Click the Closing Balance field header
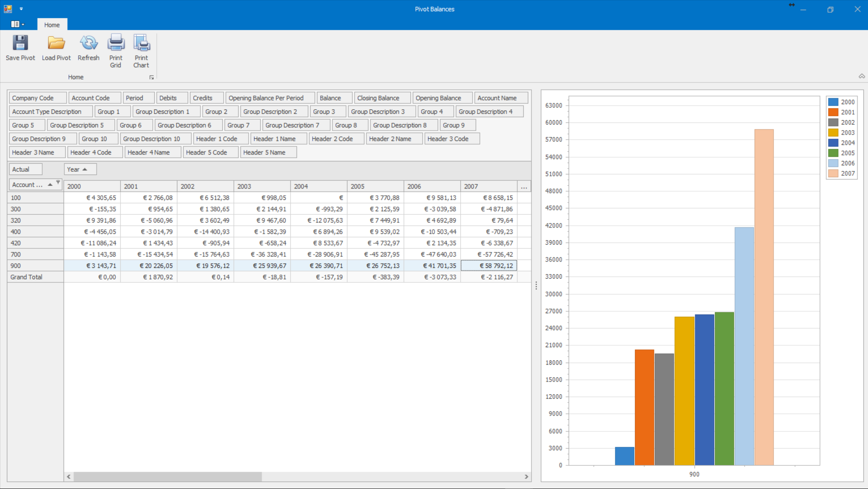The height and width of the screenshot is (489, 868). coord(382,98)
